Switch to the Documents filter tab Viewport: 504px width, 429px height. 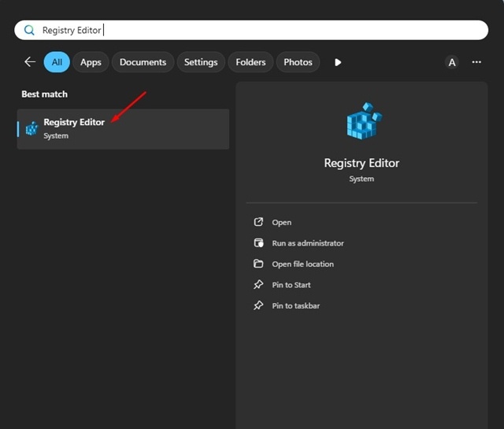[143, 62]
